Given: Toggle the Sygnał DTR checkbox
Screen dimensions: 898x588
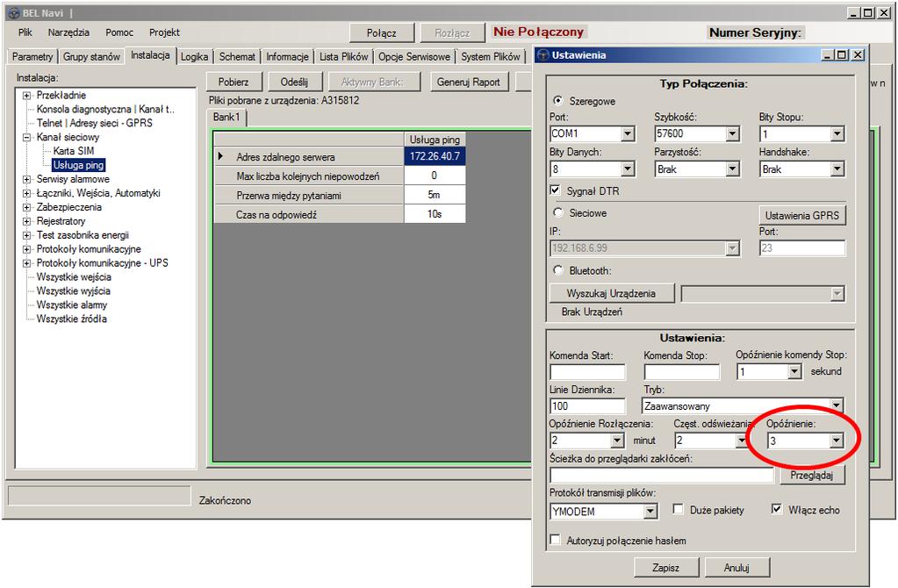Looking at the screenshot, I should 555,190.
